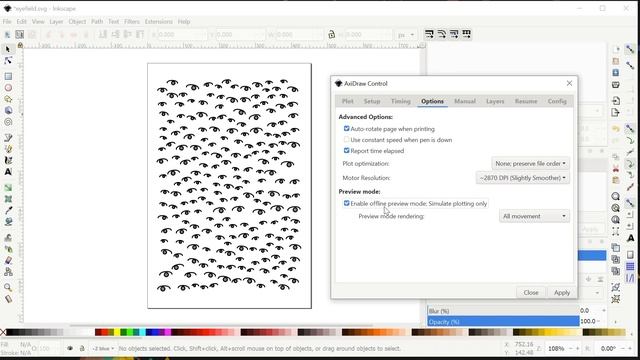Viewport: 640px width, 360px height.
Task: Open the Motor Resolution dropdown
Action: pyautogui.click(x=522, y=178)
